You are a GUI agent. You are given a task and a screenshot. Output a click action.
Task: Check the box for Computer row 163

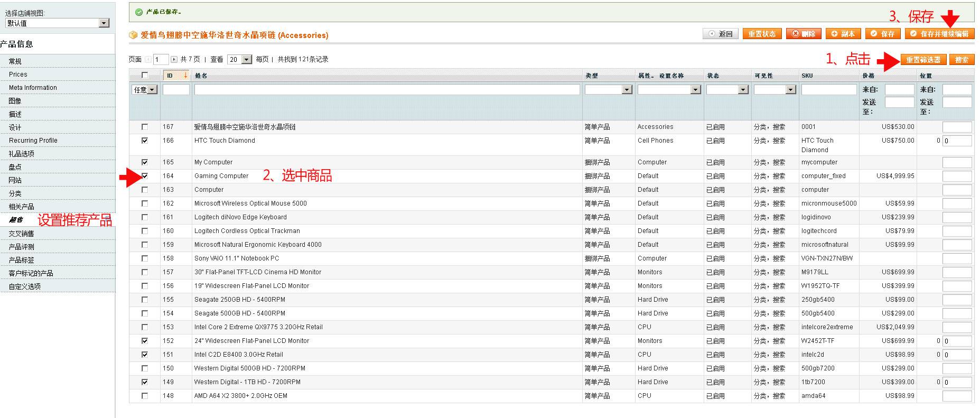coord(145,190)
